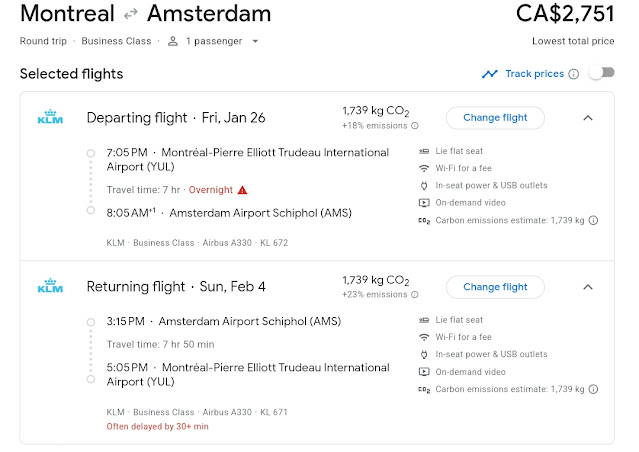Click the Overnight warning triangle icon
The image size is (639, 452).
(x=242, y=190)
